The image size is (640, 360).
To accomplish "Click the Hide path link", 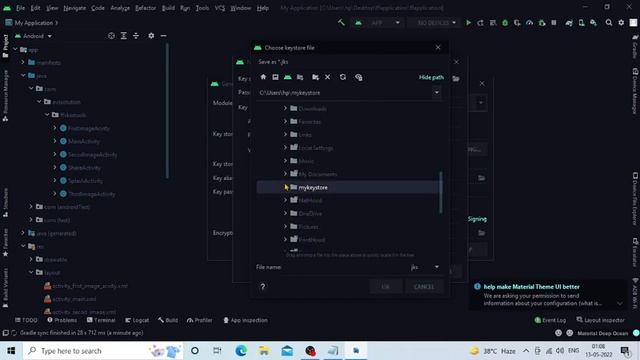I will [431, 77].
